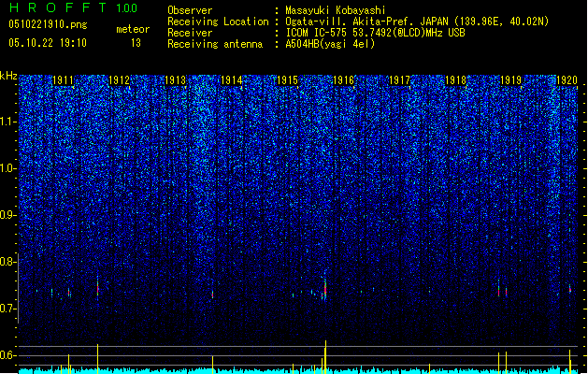This screenshot has width=588, height=374.
Task: Click the 1917 time marker
Action: coord(399,80)
